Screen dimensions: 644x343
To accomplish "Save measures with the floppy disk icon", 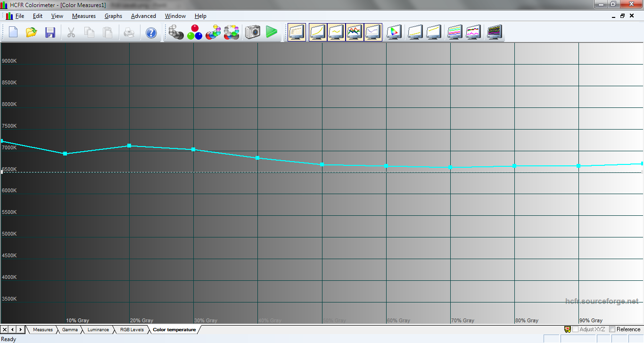I will (x=50, y=32).
